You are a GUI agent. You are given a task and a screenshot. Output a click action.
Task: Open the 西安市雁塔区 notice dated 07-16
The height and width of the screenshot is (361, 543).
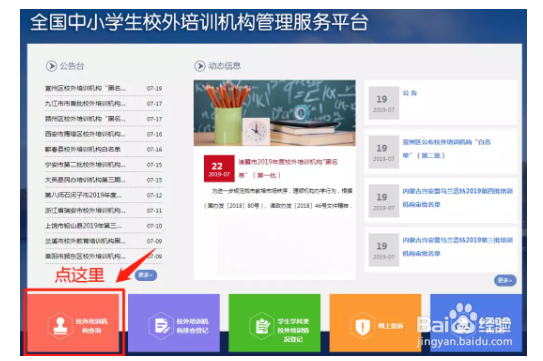103,134
